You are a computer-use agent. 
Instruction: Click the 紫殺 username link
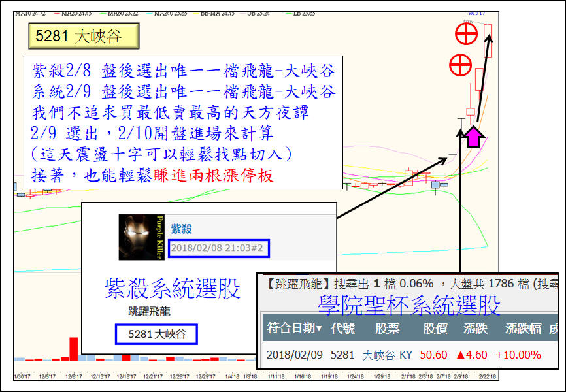[181, 229]
